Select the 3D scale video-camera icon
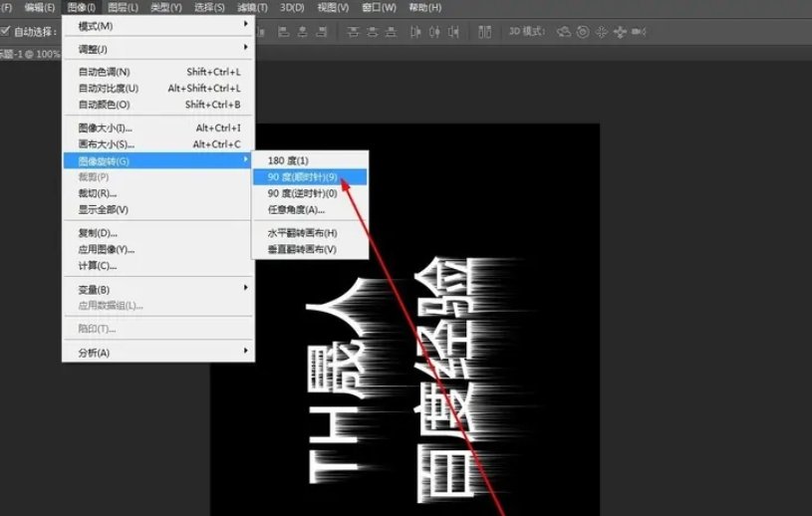Screen dimensions: 812x516 click(x=639, y=32)
